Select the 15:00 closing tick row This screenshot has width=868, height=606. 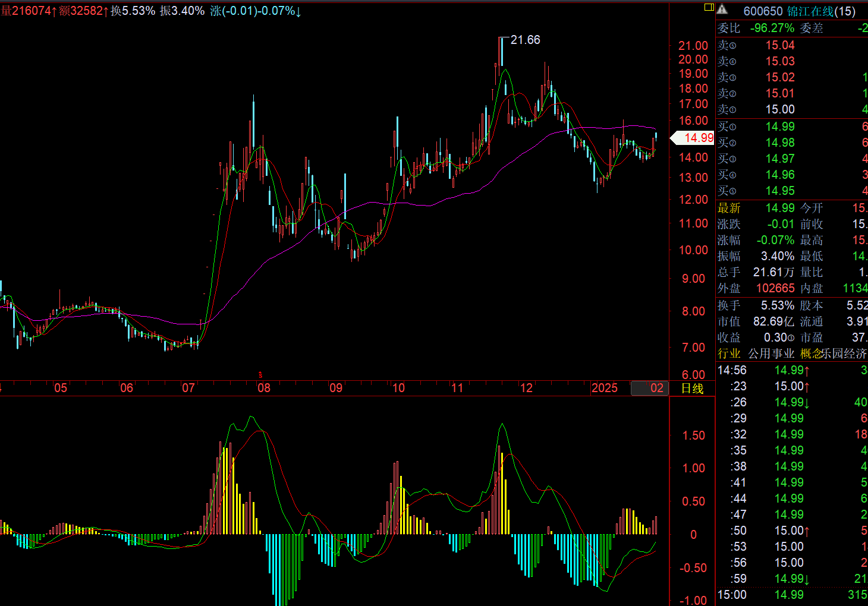point(792,595)
